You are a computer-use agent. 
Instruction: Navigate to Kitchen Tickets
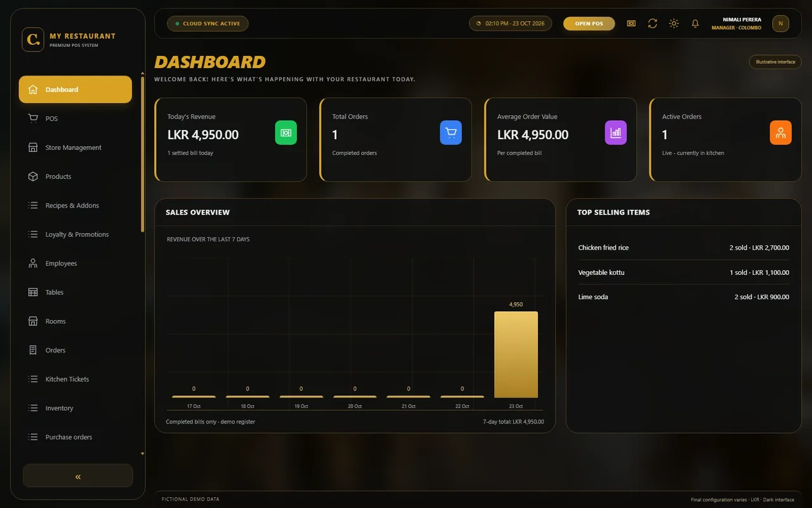(x=75, y=379)
